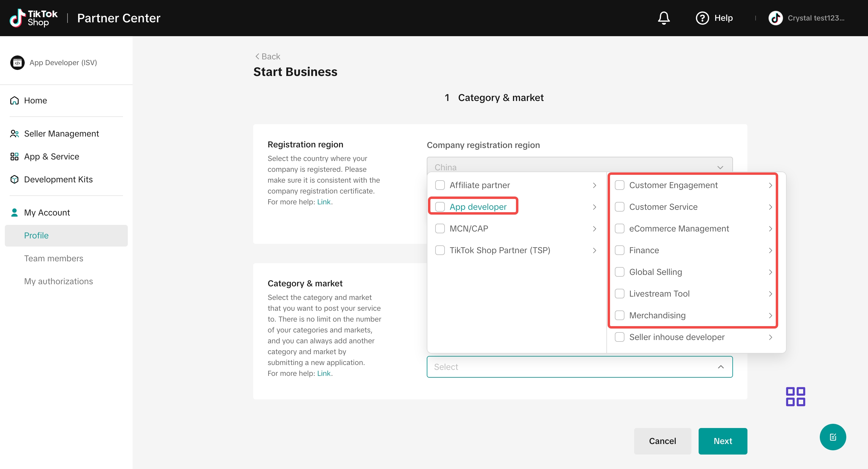Expand the TikTok Shop Partner submenu arrow
The height and width of the screenshot is (469, 868).
click(x=594, y=250)
